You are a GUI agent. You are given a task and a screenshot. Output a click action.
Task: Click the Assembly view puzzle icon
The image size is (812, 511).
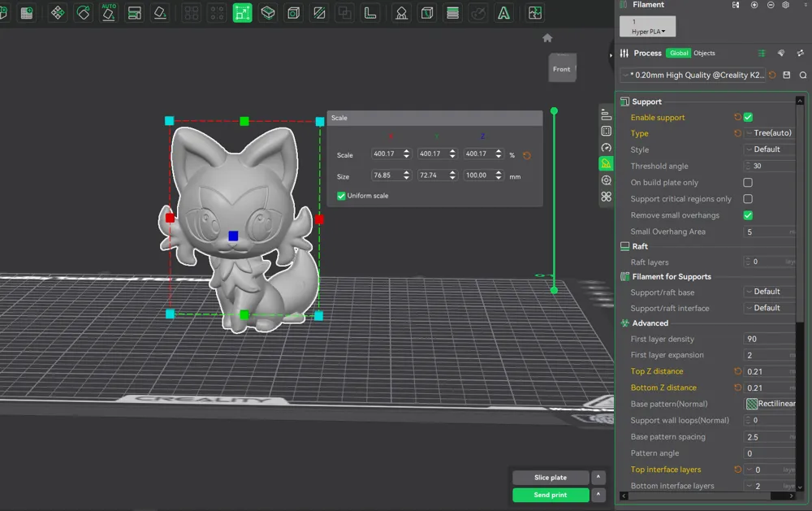(x=535, y=13)
